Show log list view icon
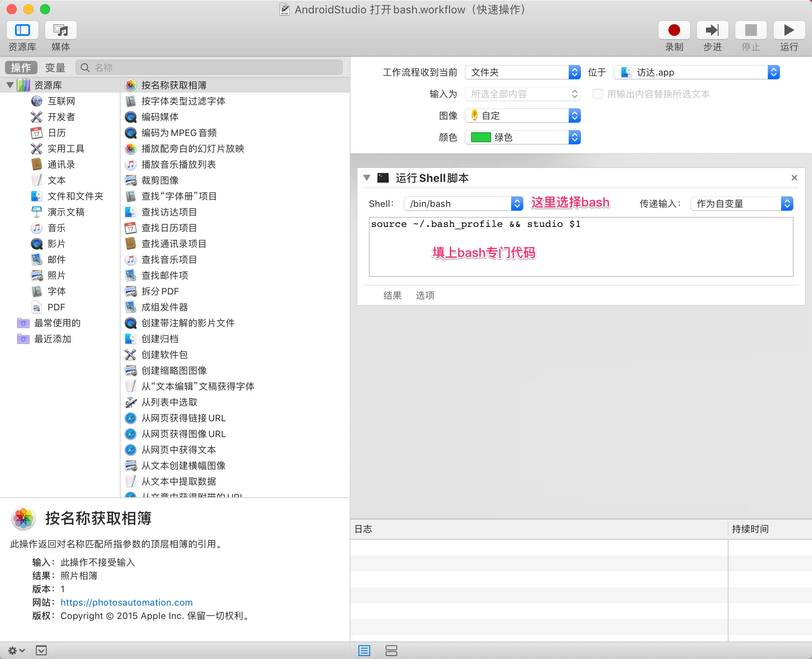 (x=364, y=650)
